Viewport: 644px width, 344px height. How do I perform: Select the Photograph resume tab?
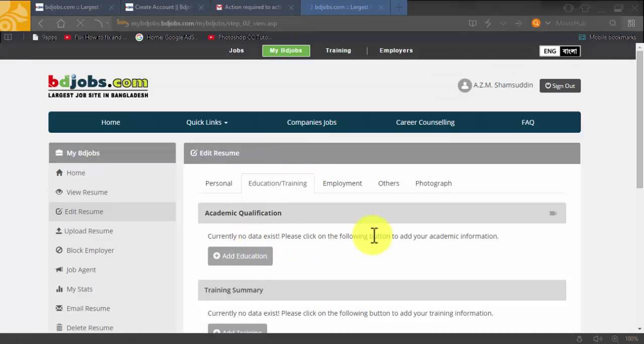click(434, 184)
